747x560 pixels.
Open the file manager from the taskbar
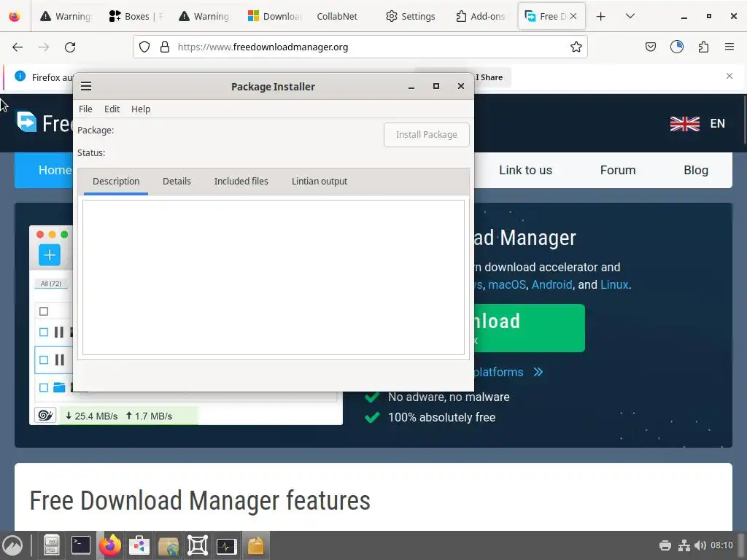tap(51, 545)
